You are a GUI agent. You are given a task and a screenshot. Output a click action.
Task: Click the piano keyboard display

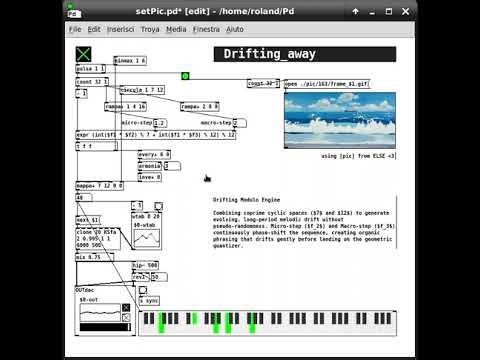[268, 323]
